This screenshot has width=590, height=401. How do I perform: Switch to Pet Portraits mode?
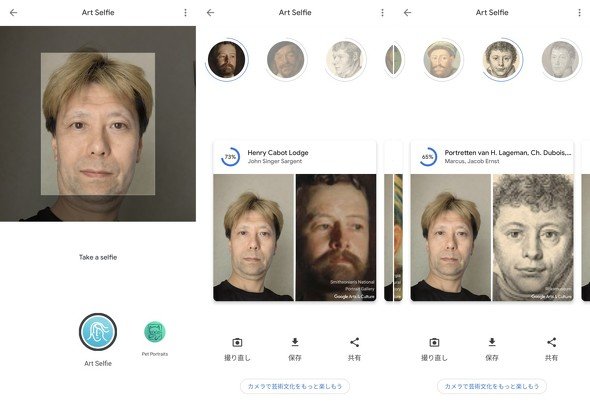(155, 332)
